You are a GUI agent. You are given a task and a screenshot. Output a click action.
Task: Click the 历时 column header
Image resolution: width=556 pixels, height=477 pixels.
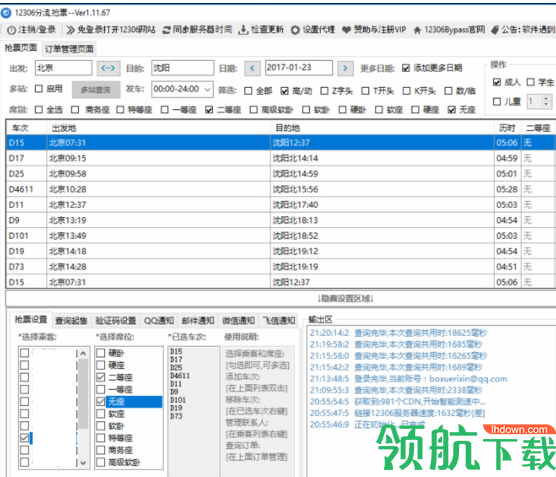pos(507,128)
